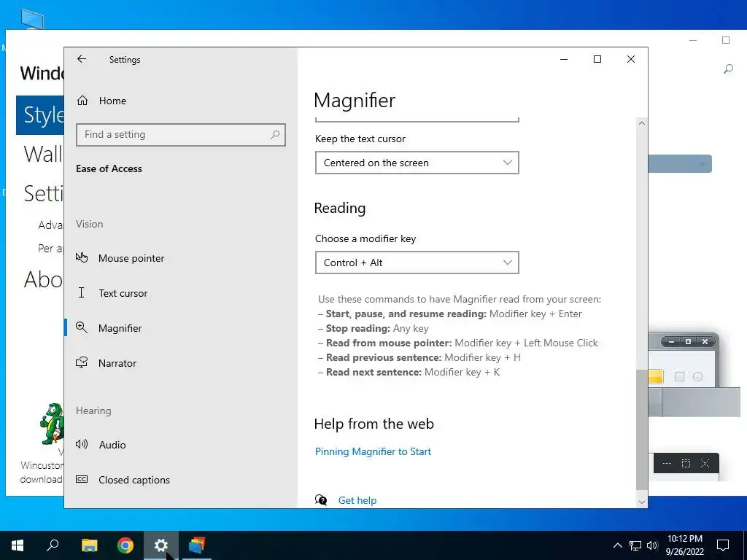Click the Narrator icon in sidebar

82,362
